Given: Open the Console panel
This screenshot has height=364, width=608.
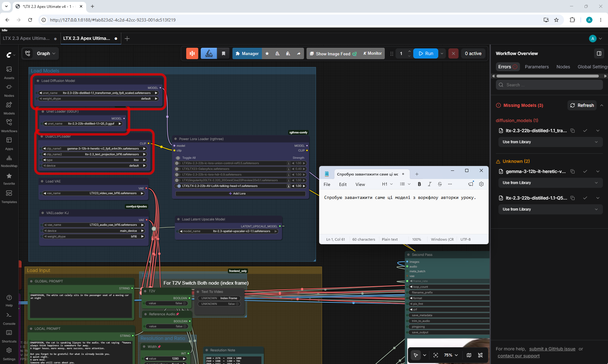Looking at the screenshot, I should tap(9, 318).
